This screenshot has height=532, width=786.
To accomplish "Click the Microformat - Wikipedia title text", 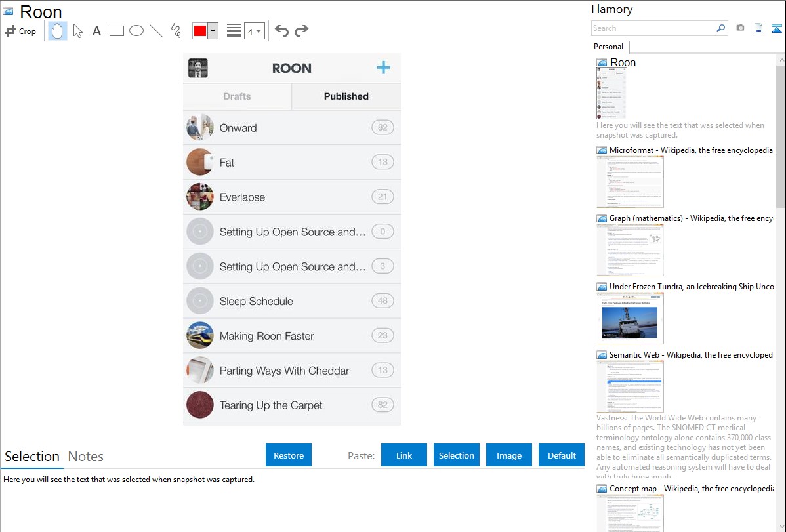I will point(691,150).
